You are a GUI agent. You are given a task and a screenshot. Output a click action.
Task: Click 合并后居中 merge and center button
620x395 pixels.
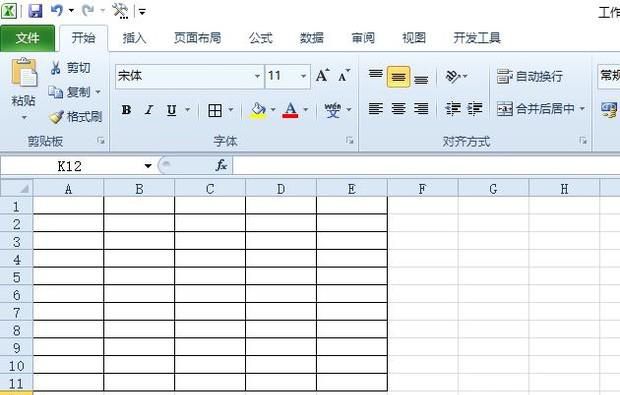click(x=535, y=108)
